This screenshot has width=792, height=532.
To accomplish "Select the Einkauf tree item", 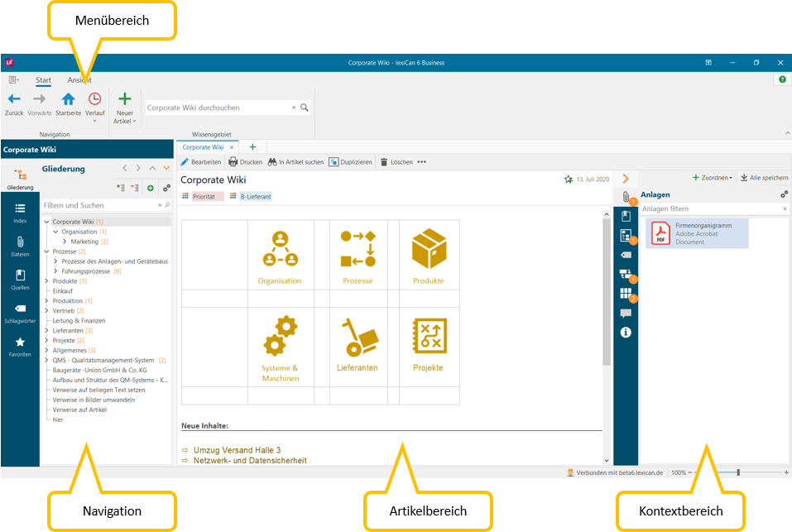I will pyautogui.click(x=63, y=291).
